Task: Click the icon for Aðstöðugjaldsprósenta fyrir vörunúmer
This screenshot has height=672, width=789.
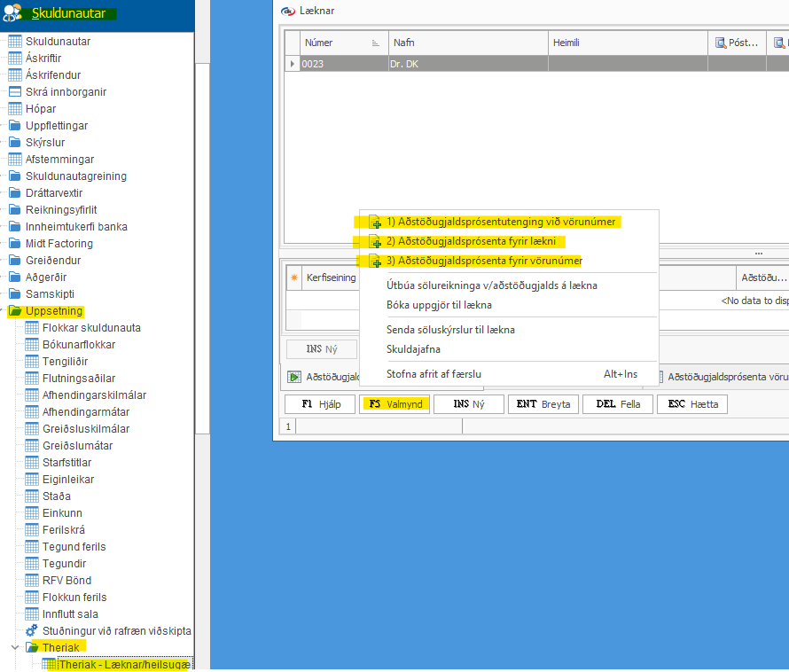Action: click(x=375, y=261)
